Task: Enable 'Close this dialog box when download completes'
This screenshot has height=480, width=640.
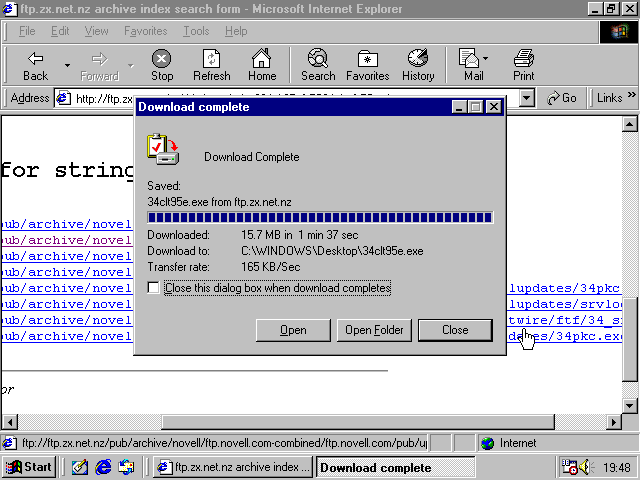Action: click(x=153, y=288)
